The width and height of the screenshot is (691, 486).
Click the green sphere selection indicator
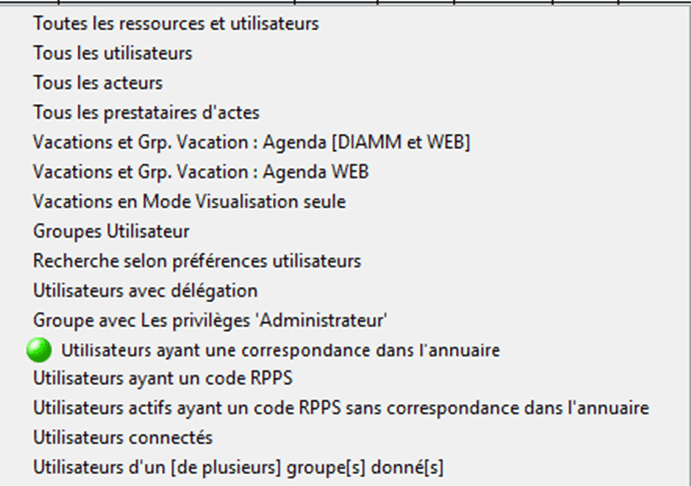[39, 350]
